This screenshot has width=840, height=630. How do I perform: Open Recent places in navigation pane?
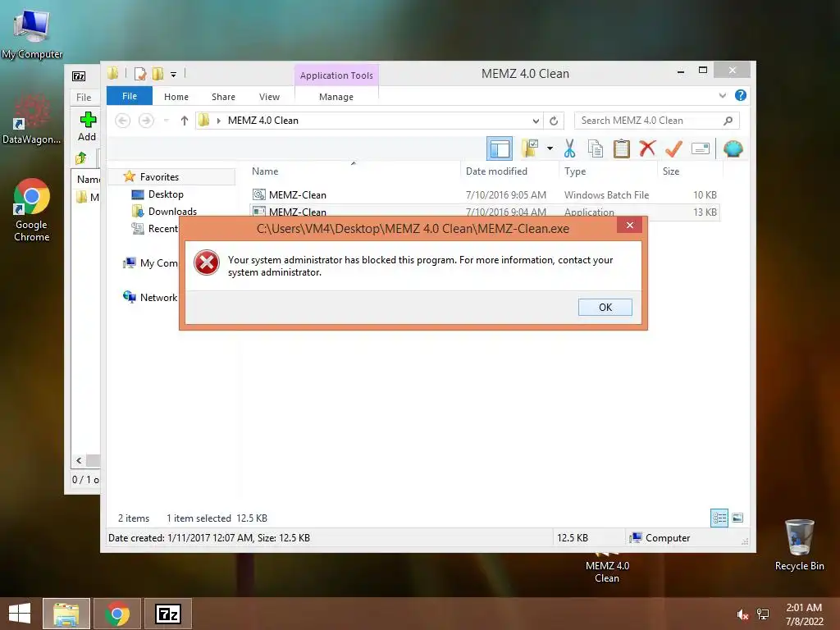(162, 229)
